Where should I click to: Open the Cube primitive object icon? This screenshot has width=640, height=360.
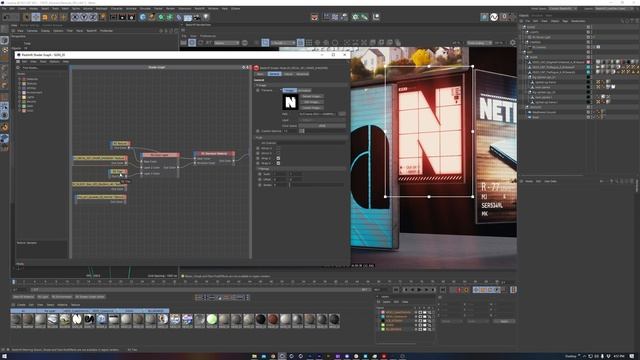[x=142, y=17]
